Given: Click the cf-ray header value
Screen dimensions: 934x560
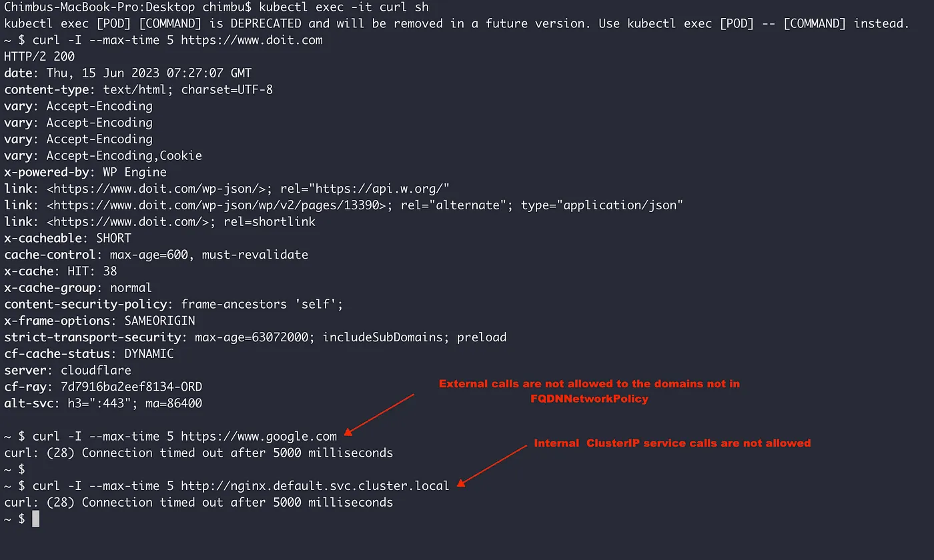Looking at the screenshot, I should click(x=131, y=387).
